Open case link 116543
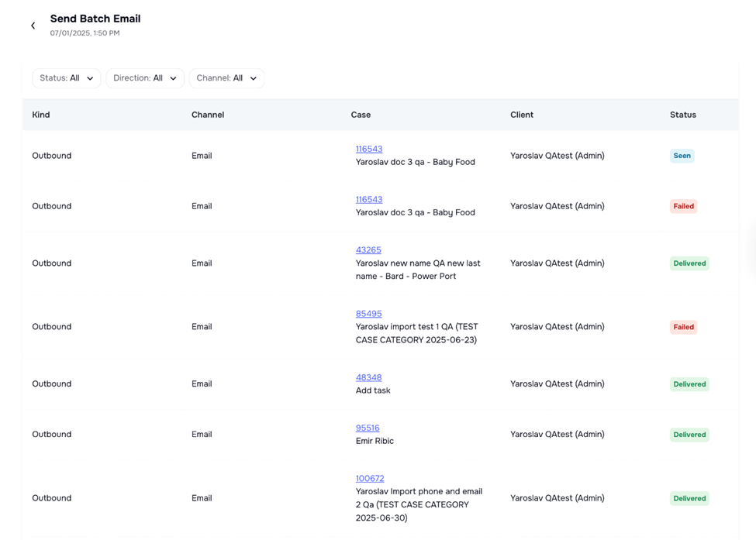The height and width of the screenshot is (540, 756). [x=368, y=149]
